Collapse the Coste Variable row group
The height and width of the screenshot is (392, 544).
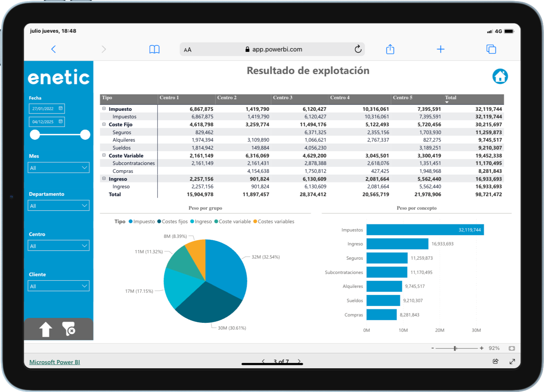click(104, 155)
